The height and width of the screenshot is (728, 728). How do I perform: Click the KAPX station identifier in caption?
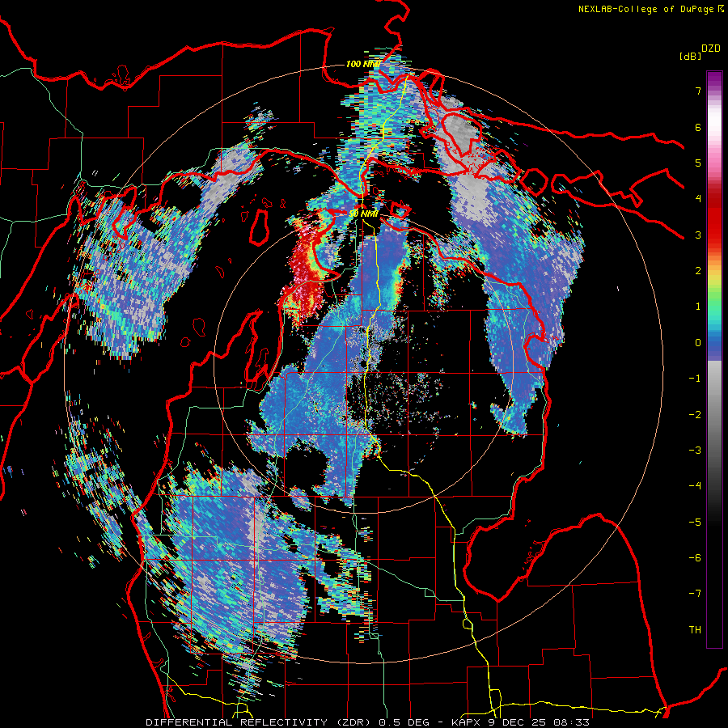coord(466,722)
